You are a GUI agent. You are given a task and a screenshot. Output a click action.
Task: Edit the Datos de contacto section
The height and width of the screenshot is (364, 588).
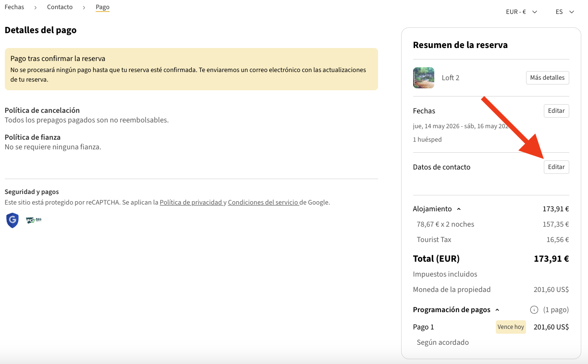pos(556,167)
